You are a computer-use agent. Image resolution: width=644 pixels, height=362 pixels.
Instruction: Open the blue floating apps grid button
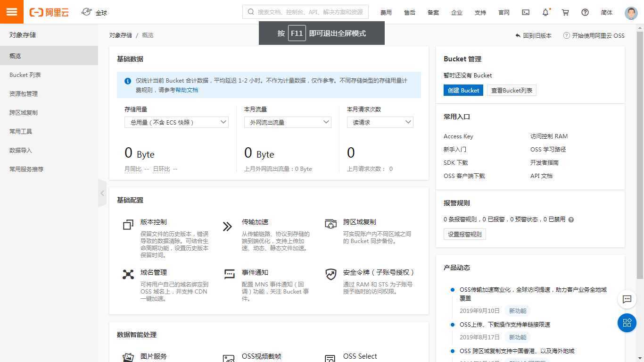tap(627, 323)
